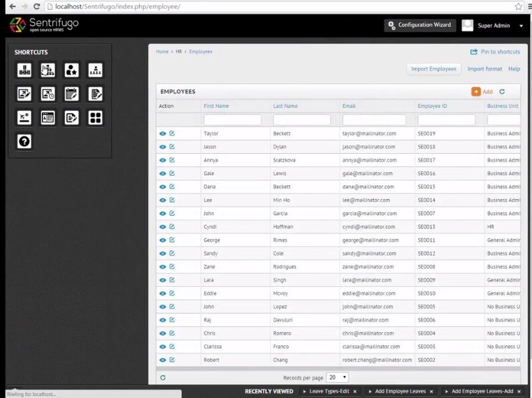Click the edit icon for Taylor Beckett
Viewport: 532px width, 398px height.
pos(172,133)
